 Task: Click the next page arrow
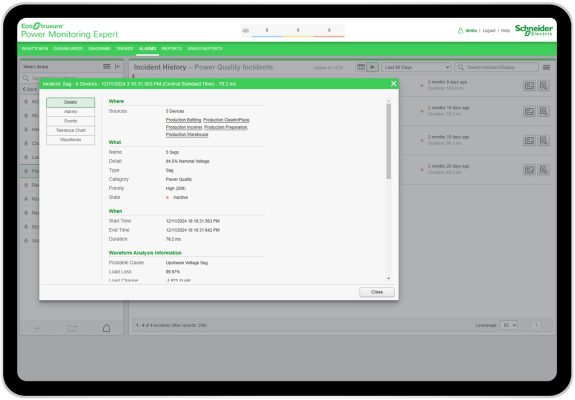coord(546,325)
